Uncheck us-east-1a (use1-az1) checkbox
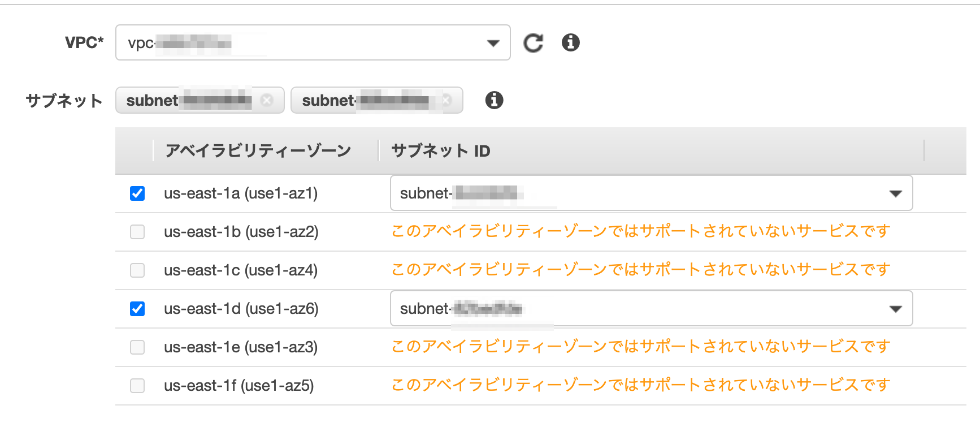This screenshot has height=440, width=980. point(137,193)
